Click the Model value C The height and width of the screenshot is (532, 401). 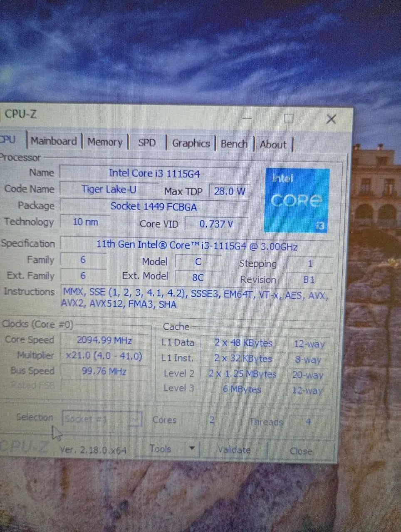pos(198,262)
